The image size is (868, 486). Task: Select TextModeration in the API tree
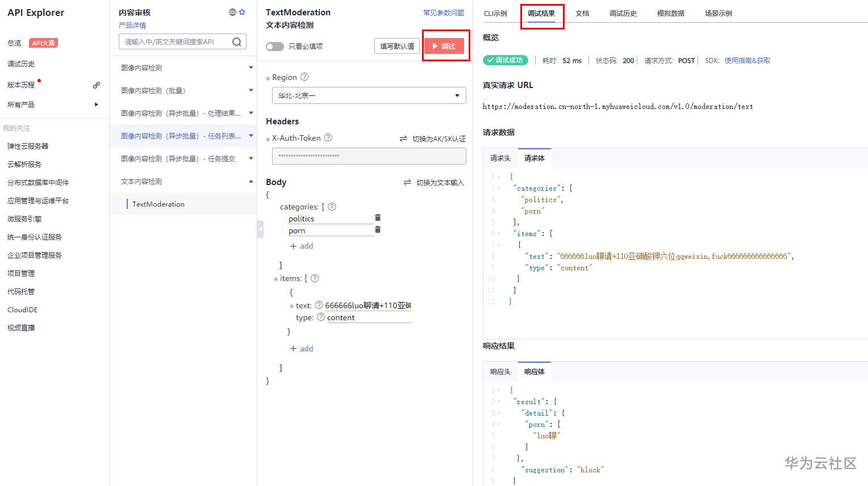[x=158, y=204]
